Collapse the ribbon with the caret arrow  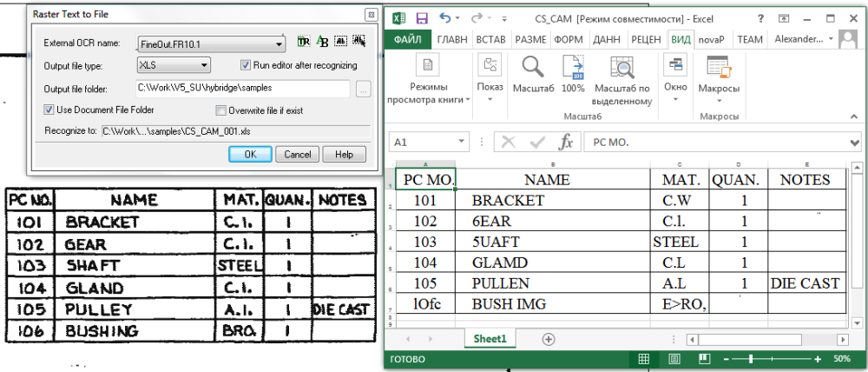[853, 116]
